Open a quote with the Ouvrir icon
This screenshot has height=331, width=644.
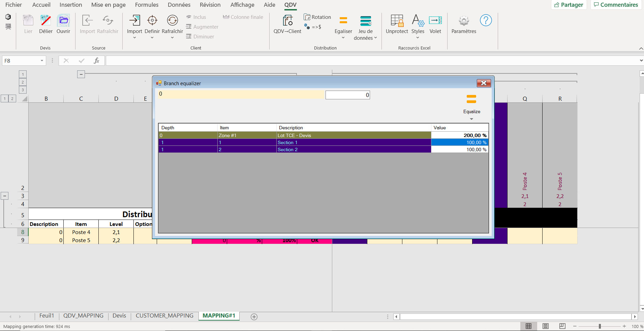63,21
